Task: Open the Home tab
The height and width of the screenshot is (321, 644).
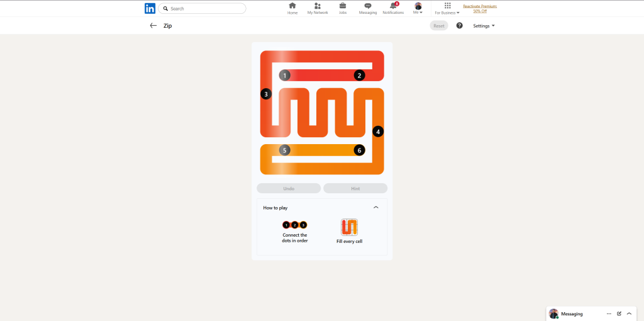Action: [292, 8]
